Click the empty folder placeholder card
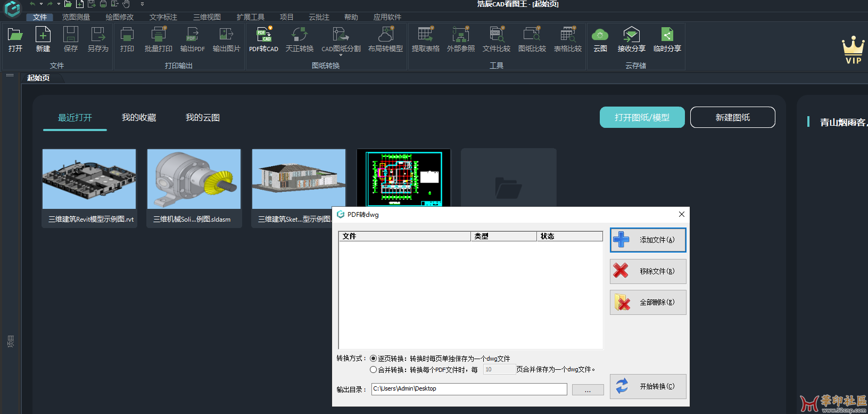The width and height of the screenshot is (868, 414). click(x=509, y=177)
